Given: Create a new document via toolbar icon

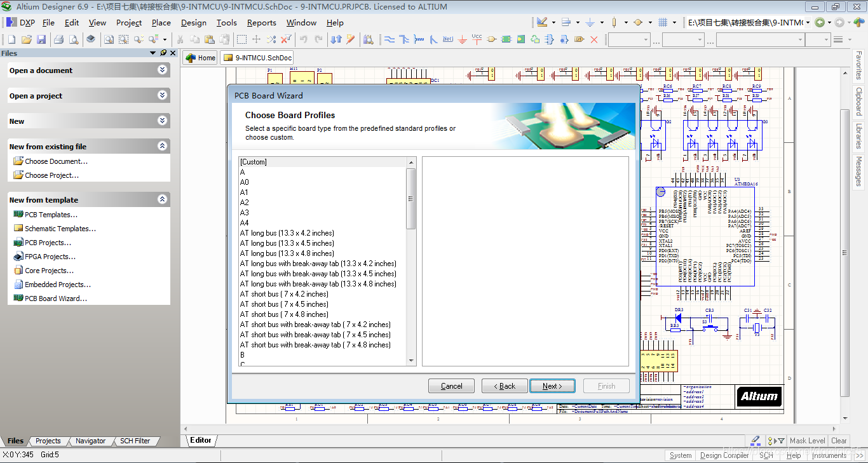Looking at the screenshot, I should (x=11, y=39).
